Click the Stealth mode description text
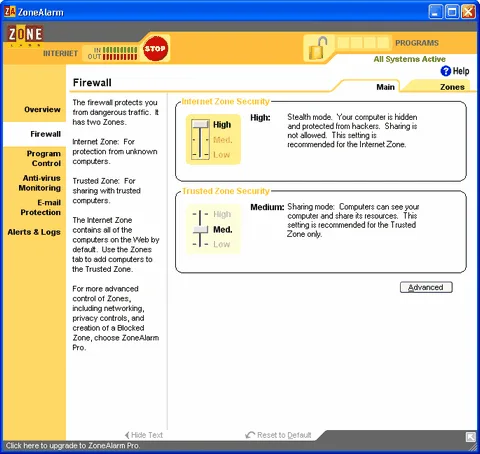The width and height of the screenshot is (480, 454). click(352, 131)
